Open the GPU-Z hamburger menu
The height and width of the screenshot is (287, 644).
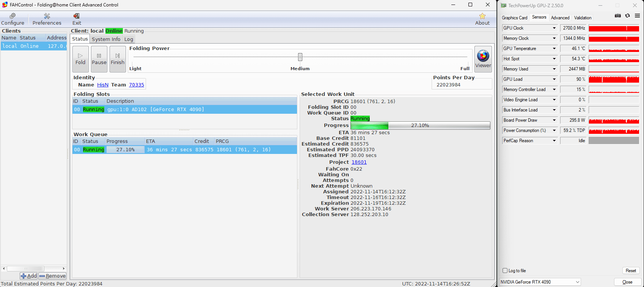(x=638, y=16)
